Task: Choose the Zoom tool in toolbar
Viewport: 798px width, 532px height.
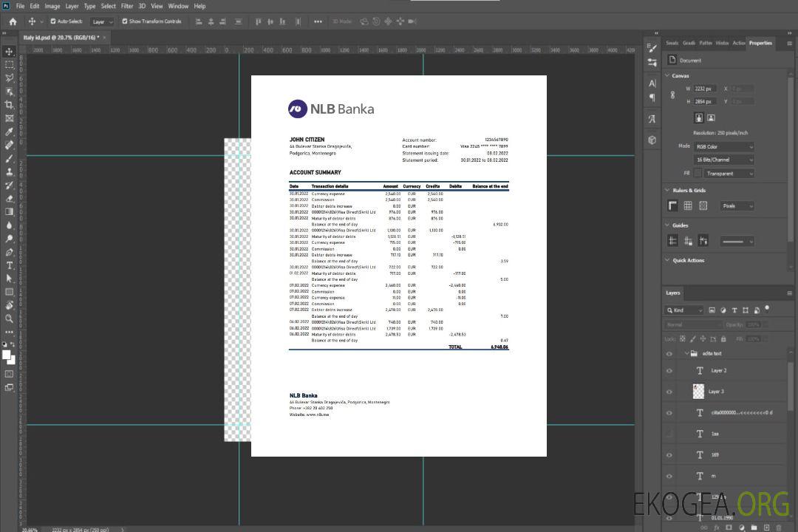Action: point(9,318)
